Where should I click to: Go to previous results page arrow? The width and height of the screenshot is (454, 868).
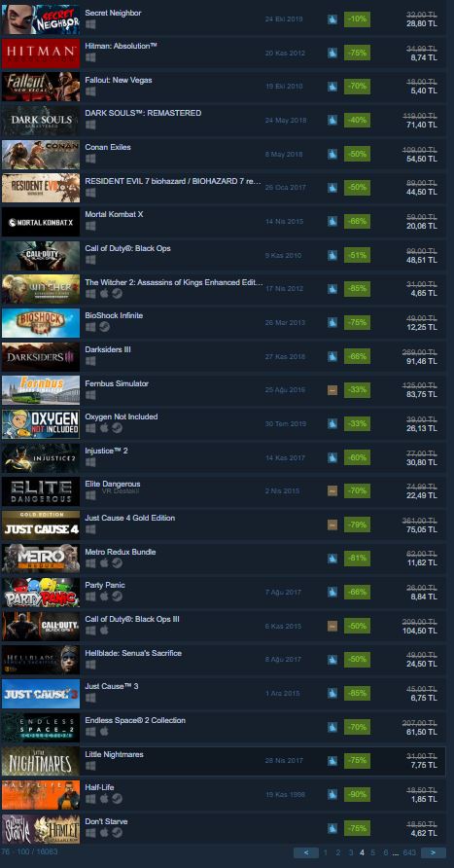pos(306,852)
